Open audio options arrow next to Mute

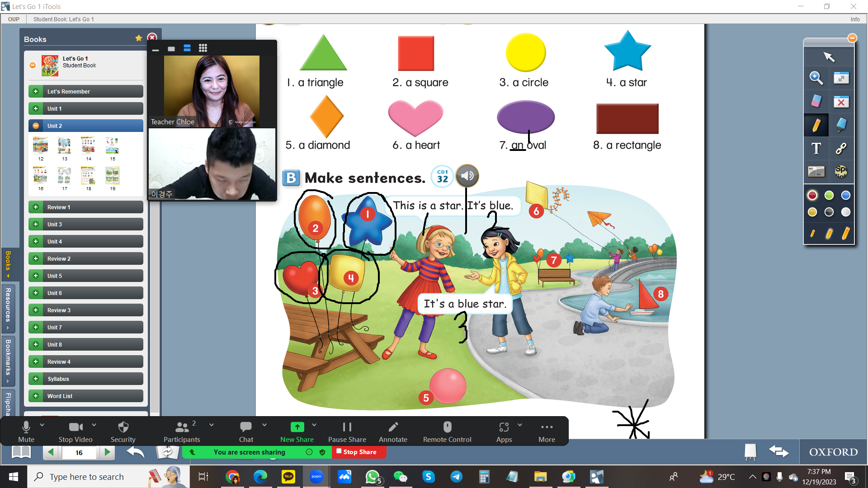[42, 425]
